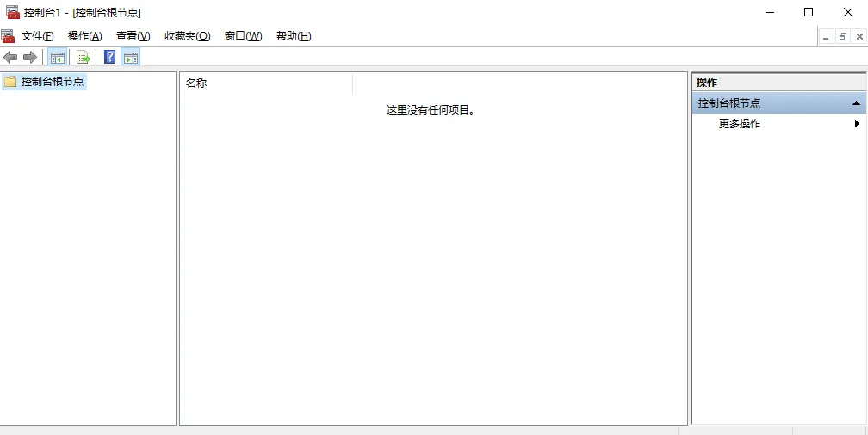The height and width of the screenshot is (435, 868).
Task: Toggle the Show/Hide Console Tree icon
Action: pos(58,57)
